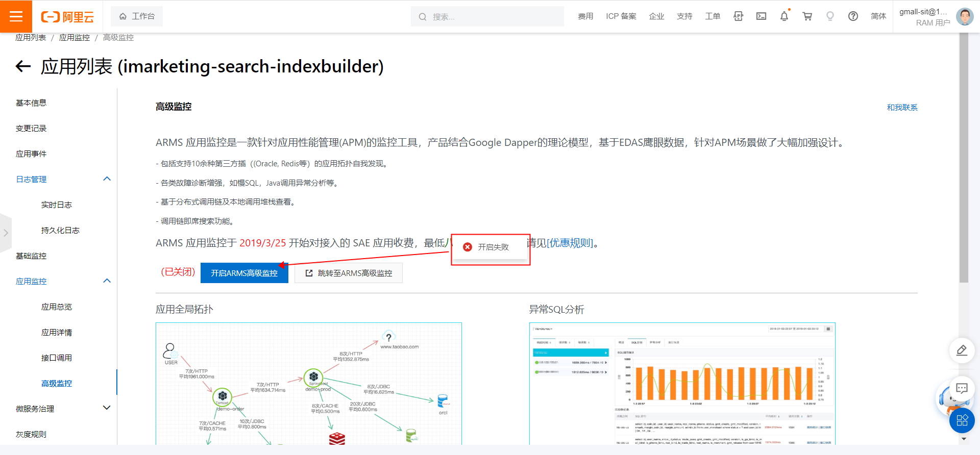Open the notifications bell
The image size is (980, 455).
point(784,16)
